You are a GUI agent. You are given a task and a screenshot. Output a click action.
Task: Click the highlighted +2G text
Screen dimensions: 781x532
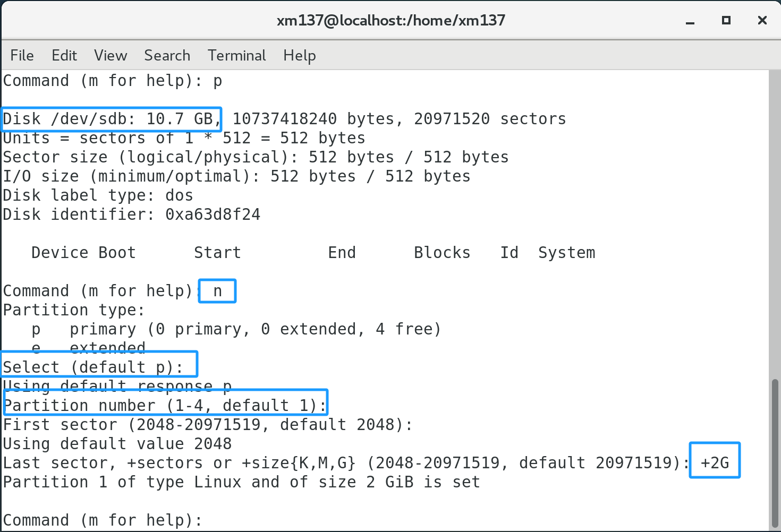coord(715,462)
